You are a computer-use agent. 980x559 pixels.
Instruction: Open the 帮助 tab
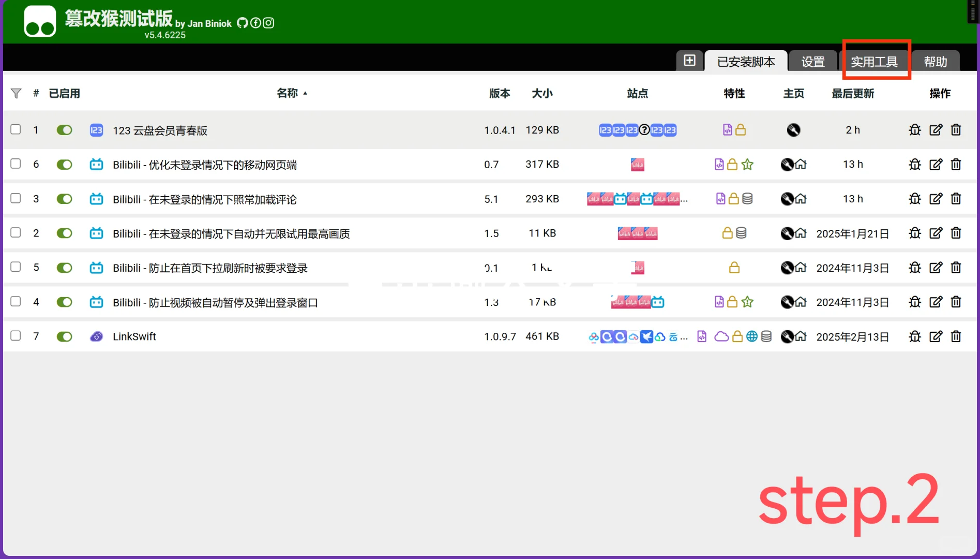pyautogui.click(x=936, y=62)
